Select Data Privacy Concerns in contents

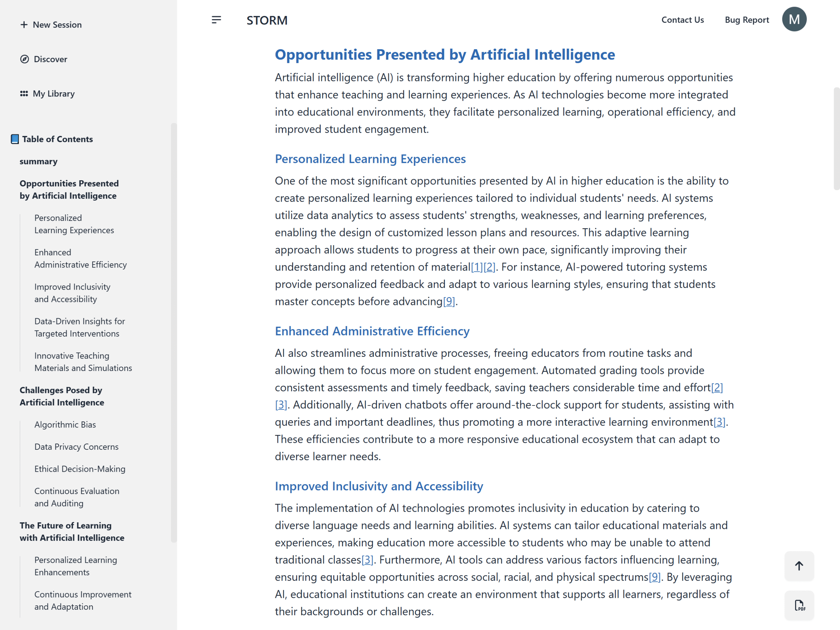click(x=76, y=446)
